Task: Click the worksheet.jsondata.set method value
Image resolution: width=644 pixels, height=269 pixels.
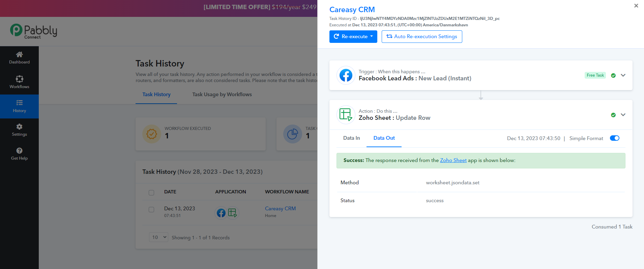Action: coord(452,183)
